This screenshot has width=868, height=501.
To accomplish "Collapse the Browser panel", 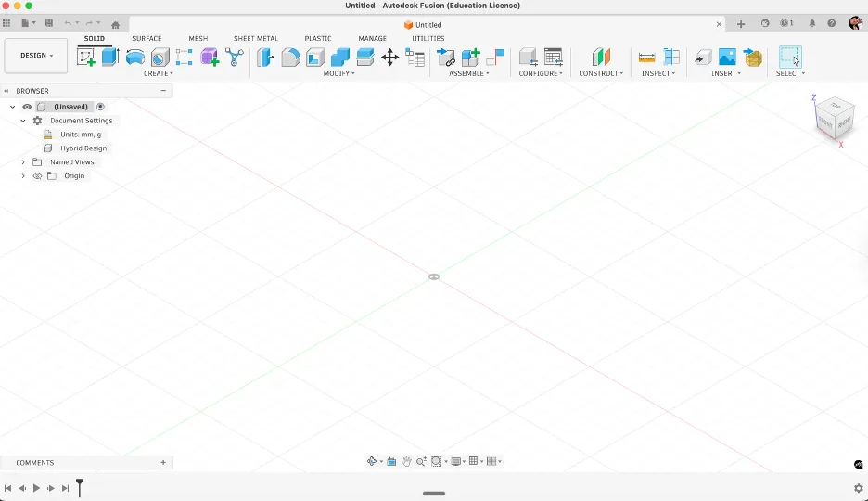I will point(163,91).
